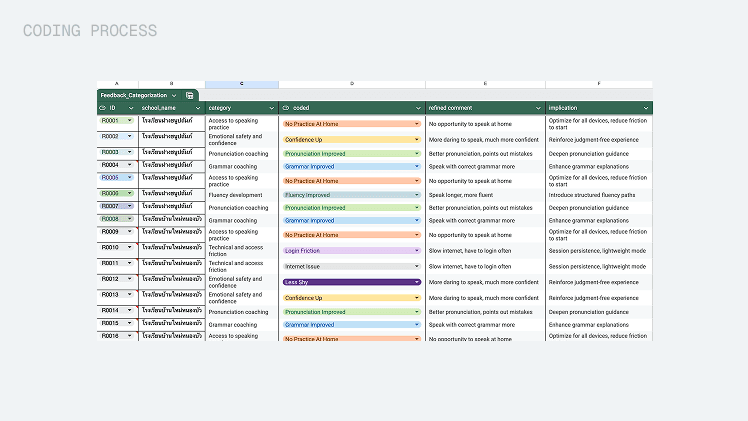Open the R0001 ID chip dropdown
The width and height of the screenshot is (748, 421).
click(x=129, y=121)
